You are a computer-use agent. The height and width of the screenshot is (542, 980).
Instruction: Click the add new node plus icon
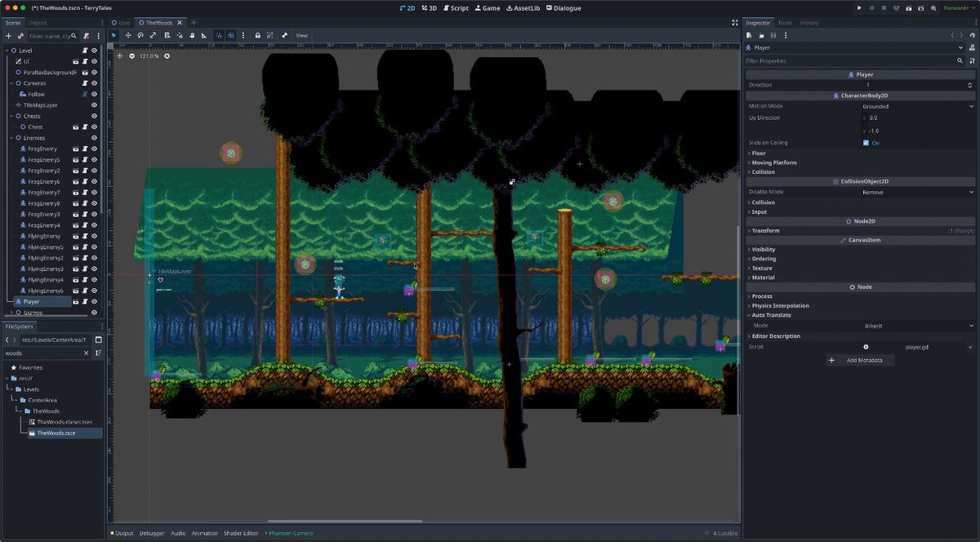coord(8,36)
